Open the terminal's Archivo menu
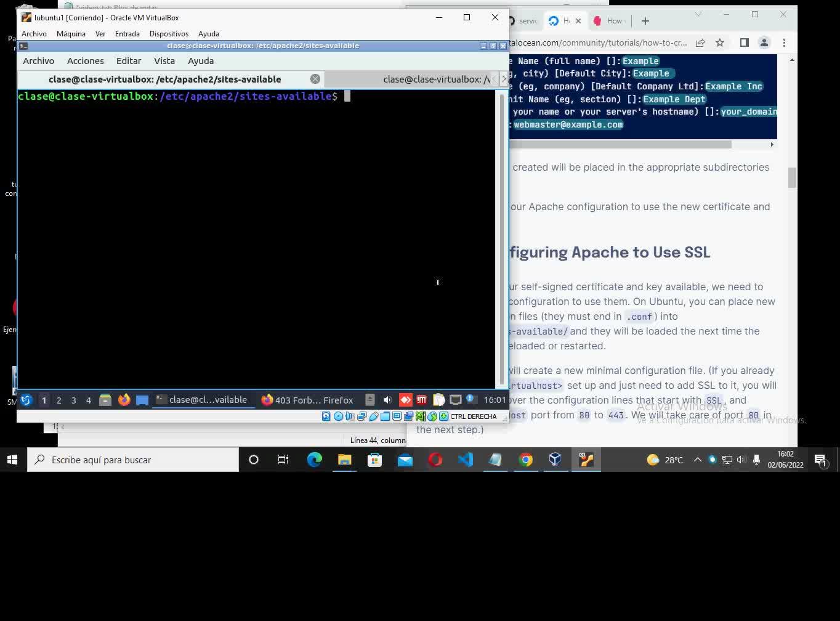This screenshot has height=621, width=840. (x=39, y=61)
